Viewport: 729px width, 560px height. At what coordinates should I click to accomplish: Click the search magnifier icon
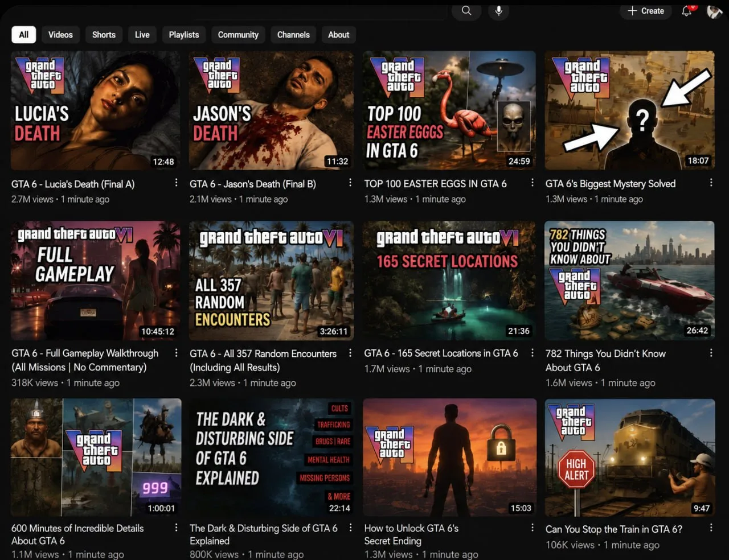coord(466,11)
